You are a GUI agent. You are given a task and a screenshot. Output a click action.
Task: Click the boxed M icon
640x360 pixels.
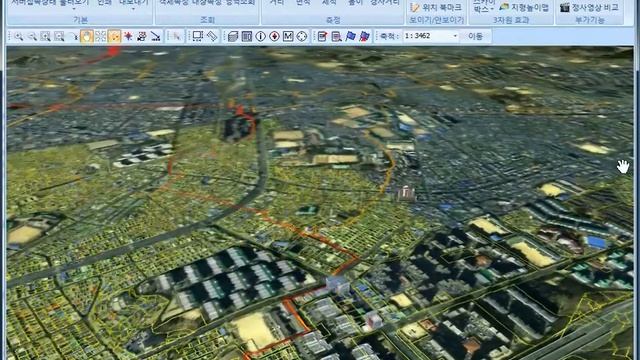click(288, 36)
